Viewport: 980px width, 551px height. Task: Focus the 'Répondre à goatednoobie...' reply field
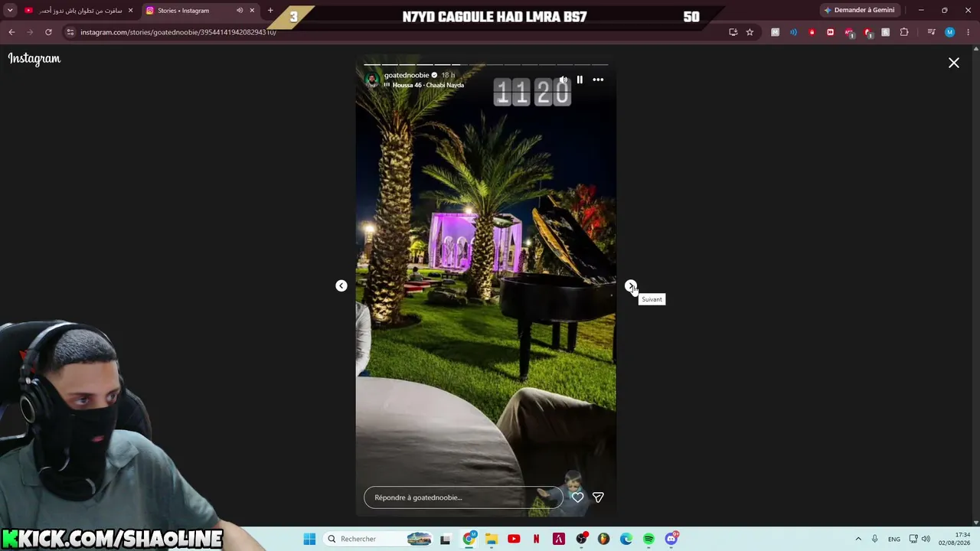point(463,497)
